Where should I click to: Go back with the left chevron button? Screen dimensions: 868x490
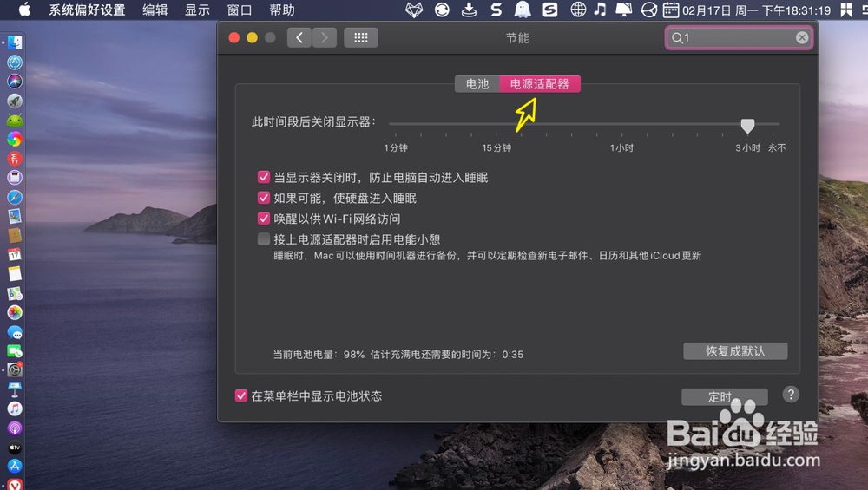tap(299, 37)
